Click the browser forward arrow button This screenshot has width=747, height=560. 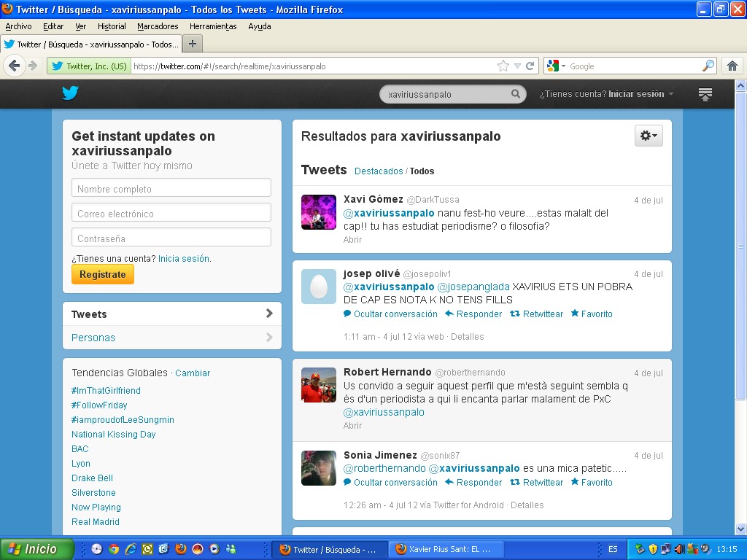click(x=33, y=66)
